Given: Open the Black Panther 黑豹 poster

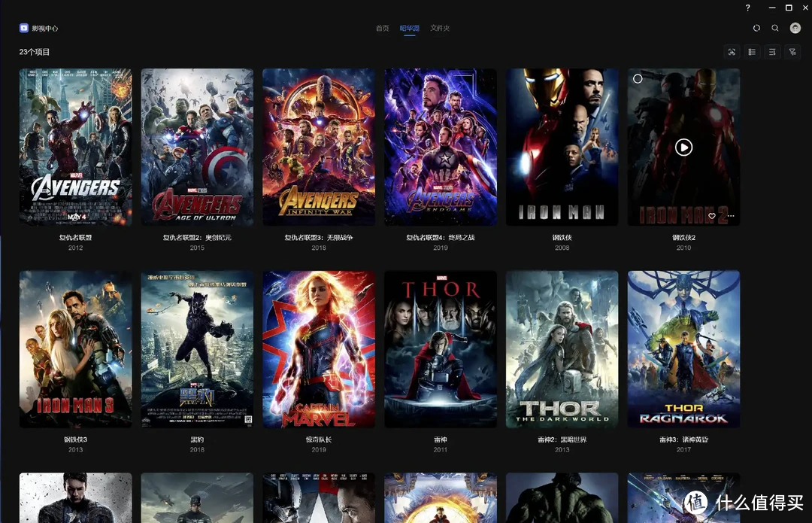Looking at the screenshot, I should [x=197, y=349].
